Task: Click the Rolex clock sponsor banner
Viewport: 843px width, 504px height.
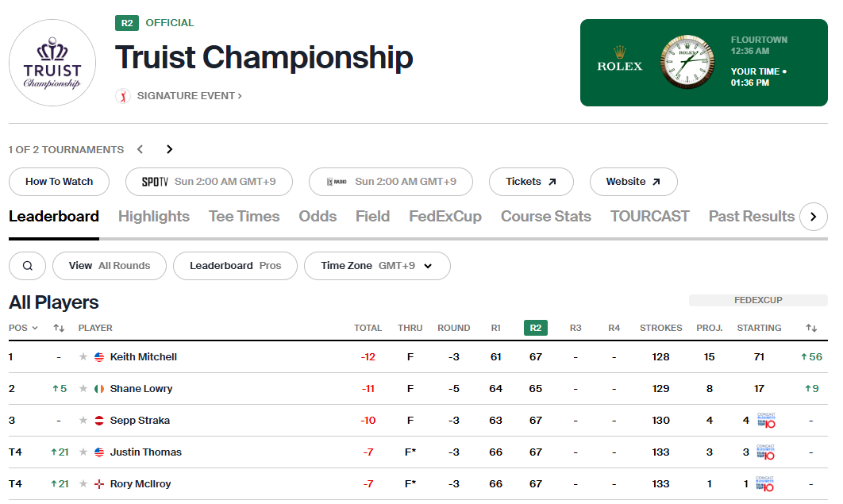Action: [704, 63]
